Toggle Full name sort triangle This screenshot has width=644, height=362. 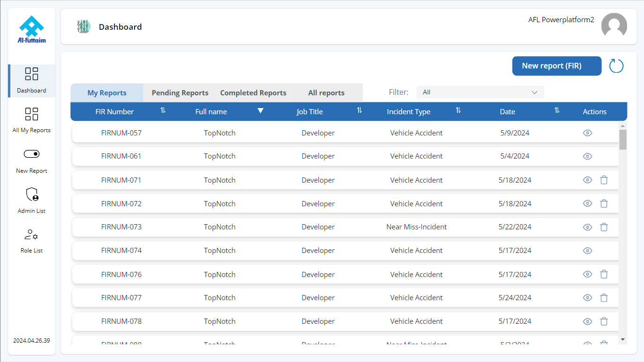coord(260,111)
